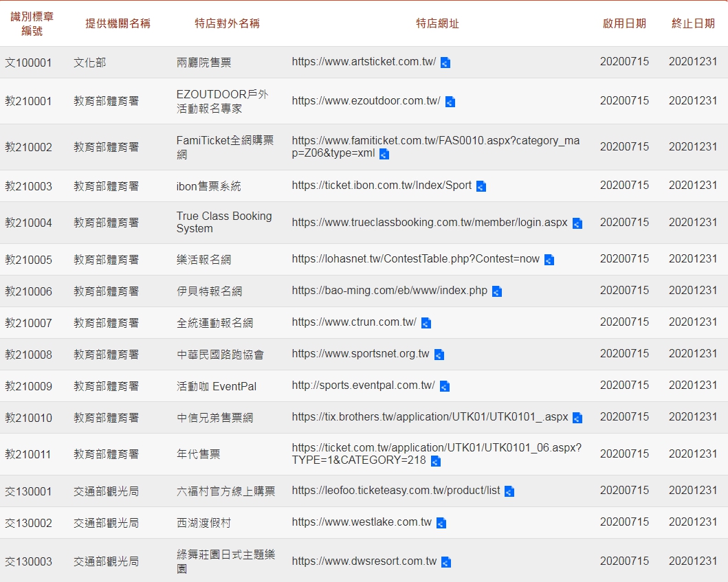Open the https://www.ezoutdoor.com.tw/ link

click(x=366, y=101)
